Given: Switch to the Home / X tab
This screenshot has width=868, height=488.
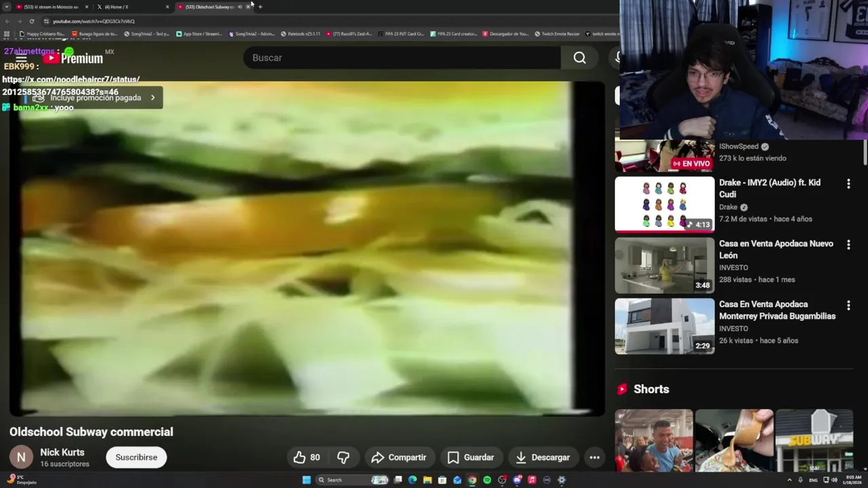Looking at the screenshot, I should (129, 7).
